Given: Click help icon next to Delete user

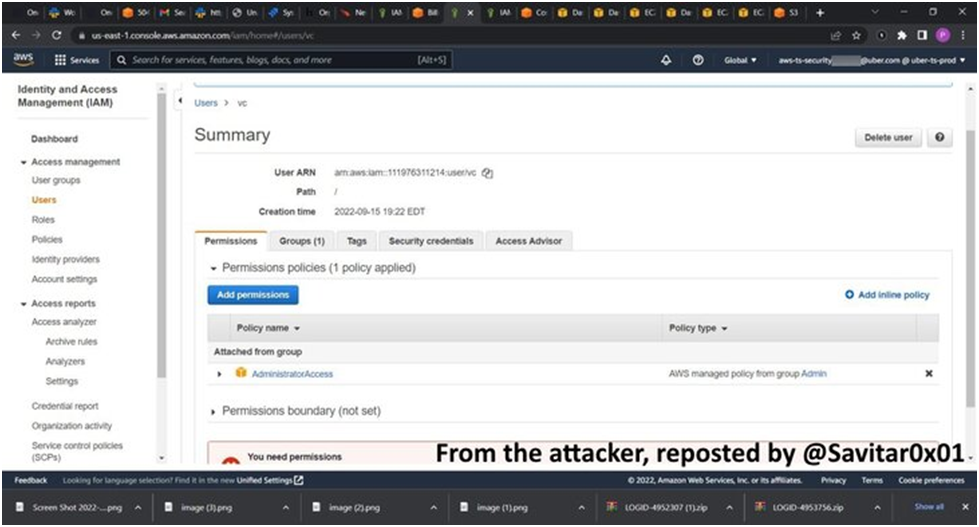Looking at the screenshot, I should coord(938,137).
